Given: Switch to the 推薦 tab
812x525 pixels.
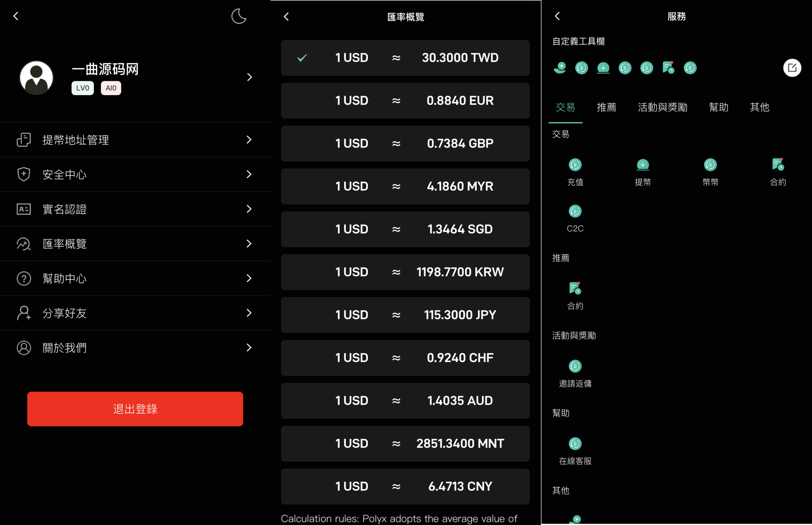Looking at the screenshot, I should click(x=606, y=107).
